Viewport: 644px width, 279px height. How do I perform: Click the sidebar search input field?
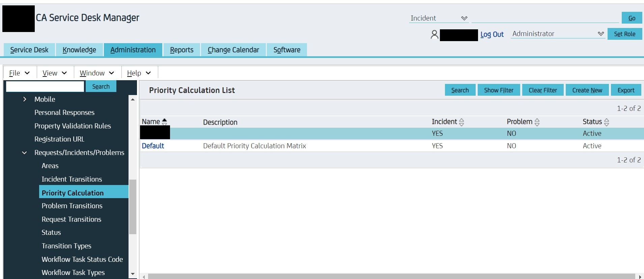45,87
